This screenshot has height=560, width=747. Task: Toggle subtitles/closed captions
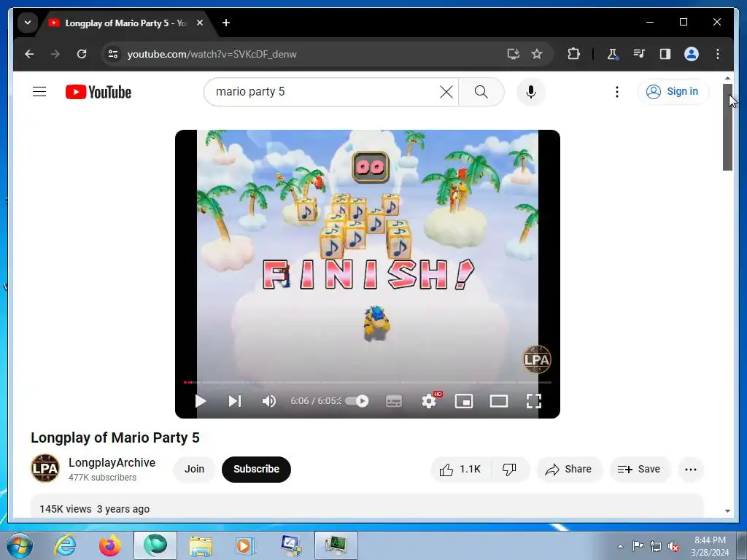point(393,401)
